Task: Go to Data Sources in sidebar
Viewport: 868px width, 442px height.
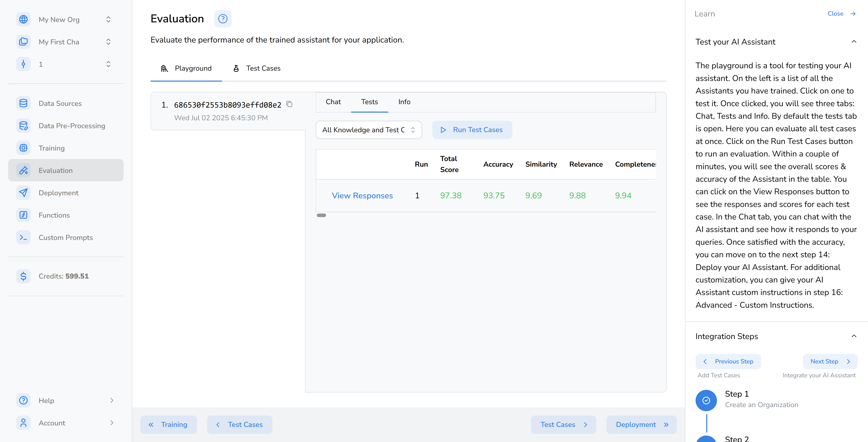Action: click(x=66, y=103)
